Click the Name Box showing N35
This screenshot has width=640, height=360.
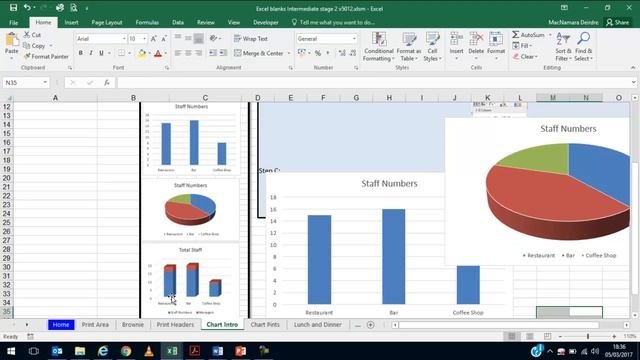pyautogui.click(x=25, y=83)
